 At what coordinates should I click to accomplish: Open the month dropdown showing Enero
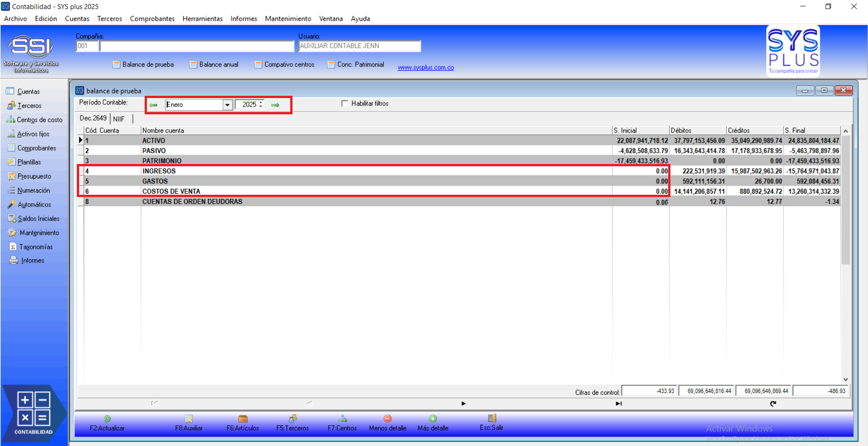[x=227, y=105]
